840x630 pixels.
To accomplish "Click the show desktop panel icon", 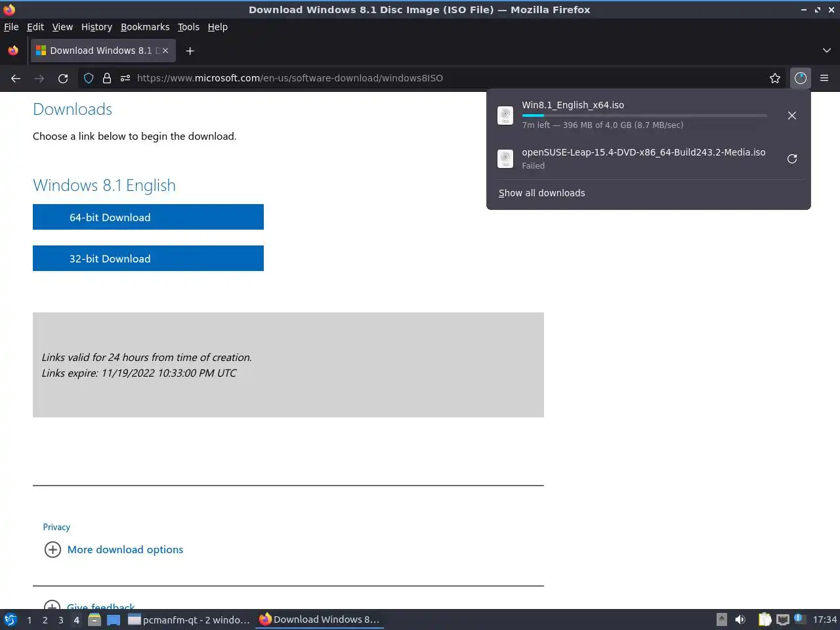I will pos(114,619).
